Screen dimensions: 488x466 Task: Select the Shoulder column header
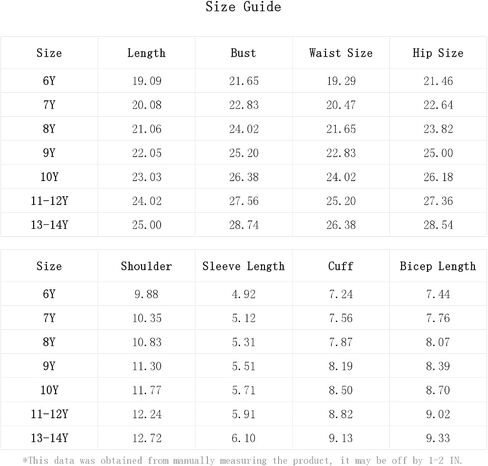(146, 266)
